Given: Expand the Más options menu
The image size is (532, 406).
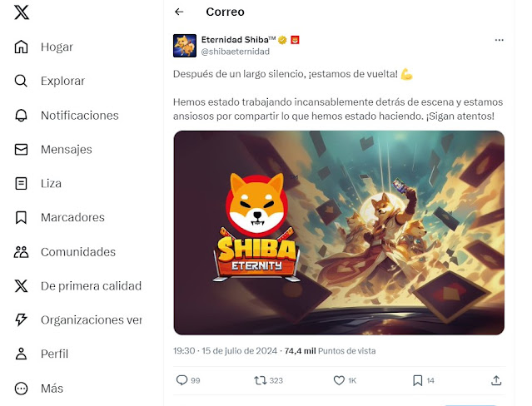Looking at the screenshot, I should click(38, 389).
